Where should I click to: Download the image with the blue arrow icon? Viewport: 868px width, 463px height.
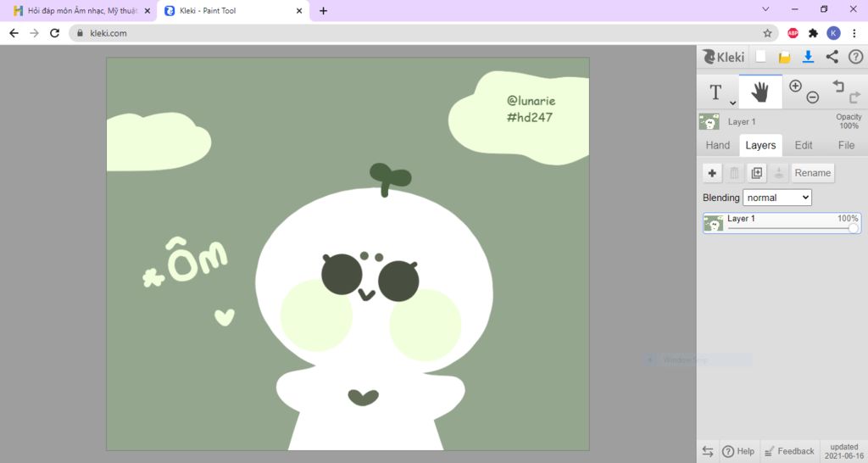tap(808, 57)
